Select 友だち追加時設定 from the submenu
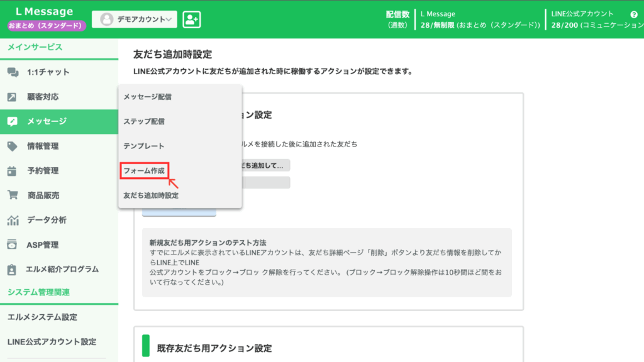Viewport: 644px width, 362px height. point(151,195)
